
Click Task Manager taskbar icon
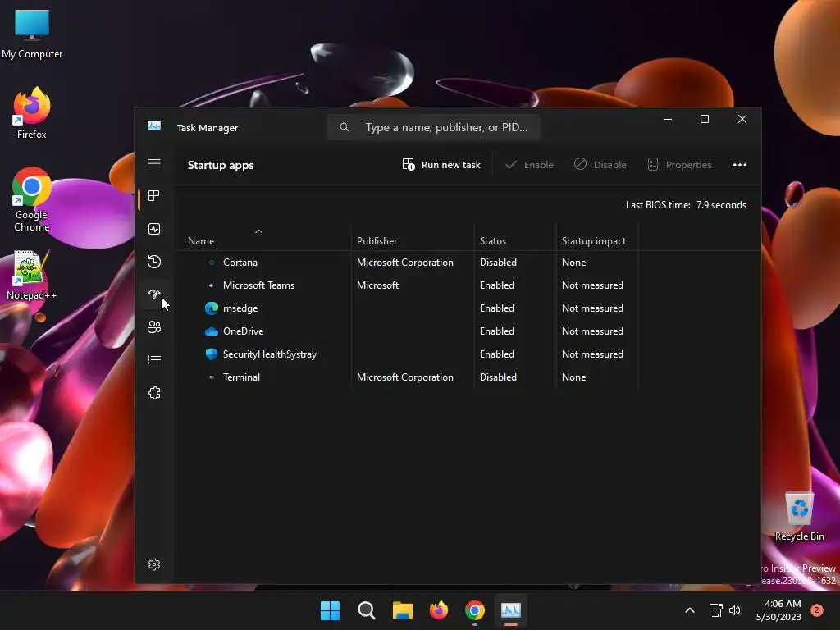coord(511,610)
